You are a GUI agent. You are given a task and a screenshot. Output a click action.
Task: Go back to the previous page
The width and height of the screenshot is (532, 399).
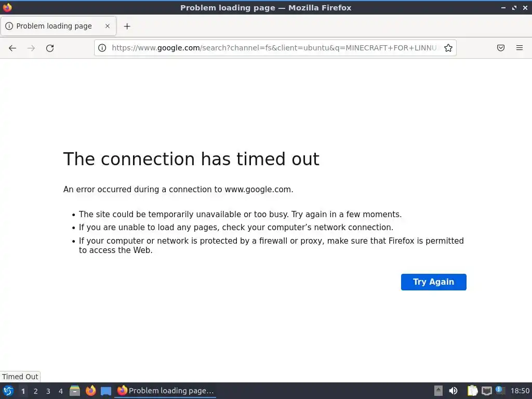[12, 48]
